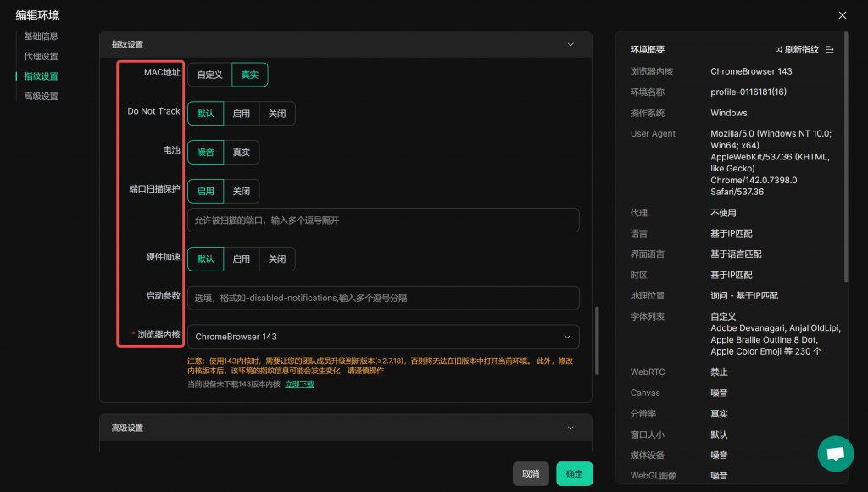Click the refresh fingerprint shuffle icon

click(779, 50)
